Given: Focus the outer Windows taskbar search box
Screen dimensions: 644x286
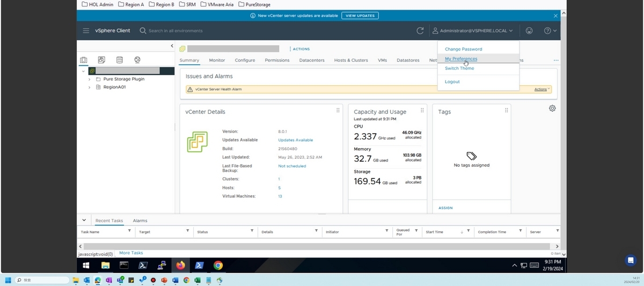Looking at the screenshot, I should coord(42,280).
